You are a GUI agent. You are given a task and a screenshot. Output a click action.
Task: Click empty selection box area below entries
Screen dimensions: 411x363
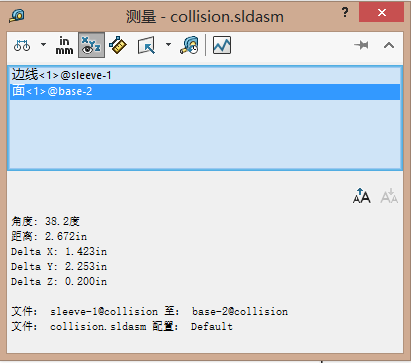pos(205,133)
